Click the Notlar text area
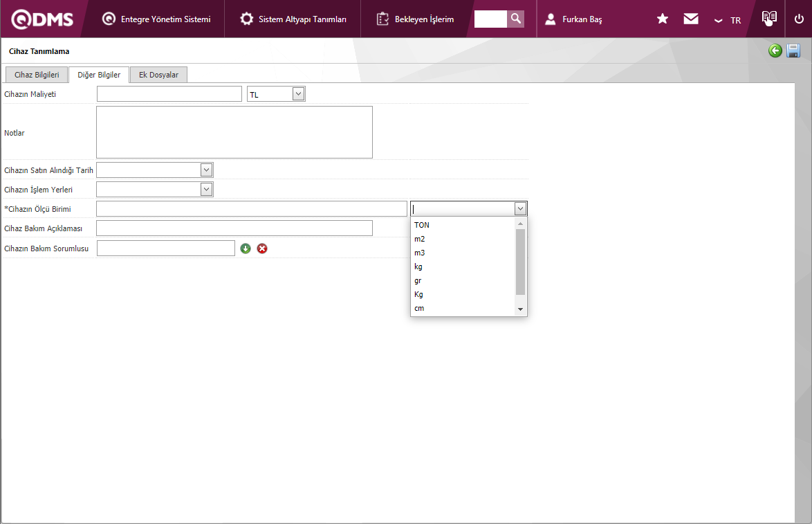Viewport: 812px width, 524px height. [x=234, y=132]
